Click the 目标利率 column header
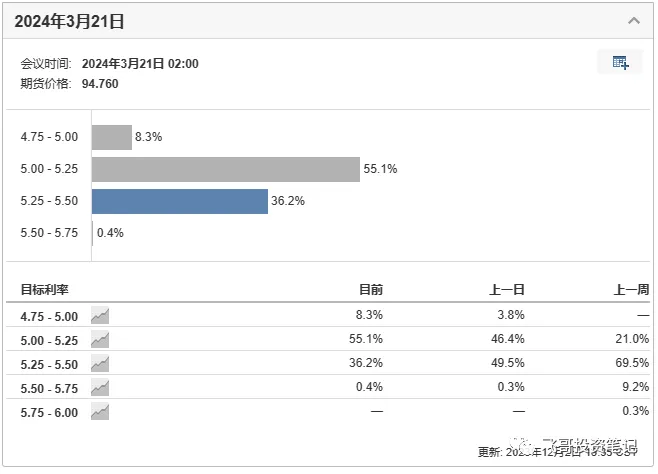 click(45, 290)
